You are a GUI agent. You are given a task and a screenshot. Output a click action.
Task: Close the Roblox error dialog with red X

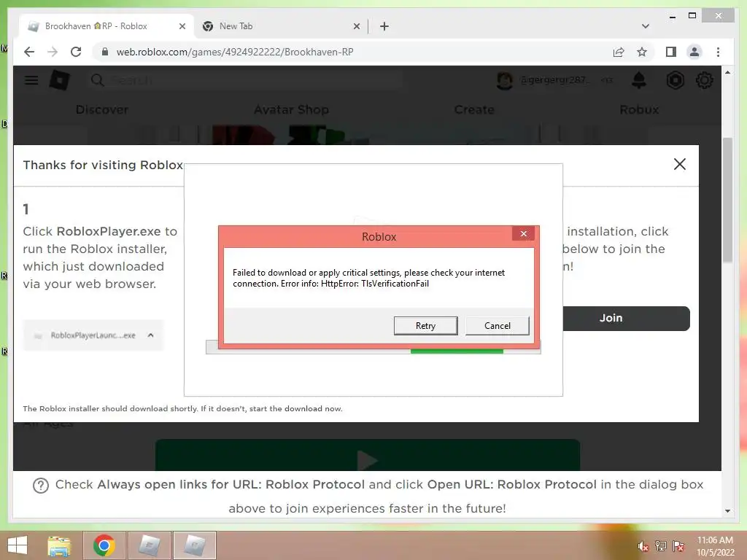524,234
